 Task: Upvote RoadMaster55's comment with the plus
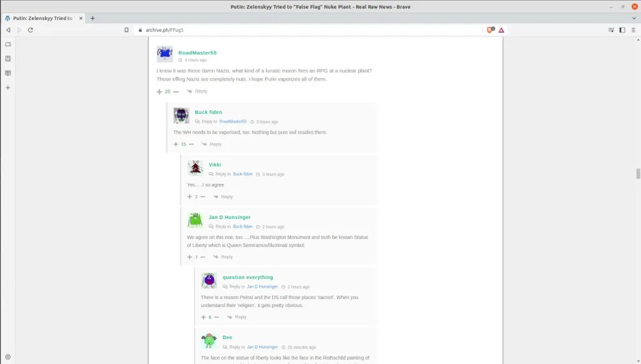[160, 91]
